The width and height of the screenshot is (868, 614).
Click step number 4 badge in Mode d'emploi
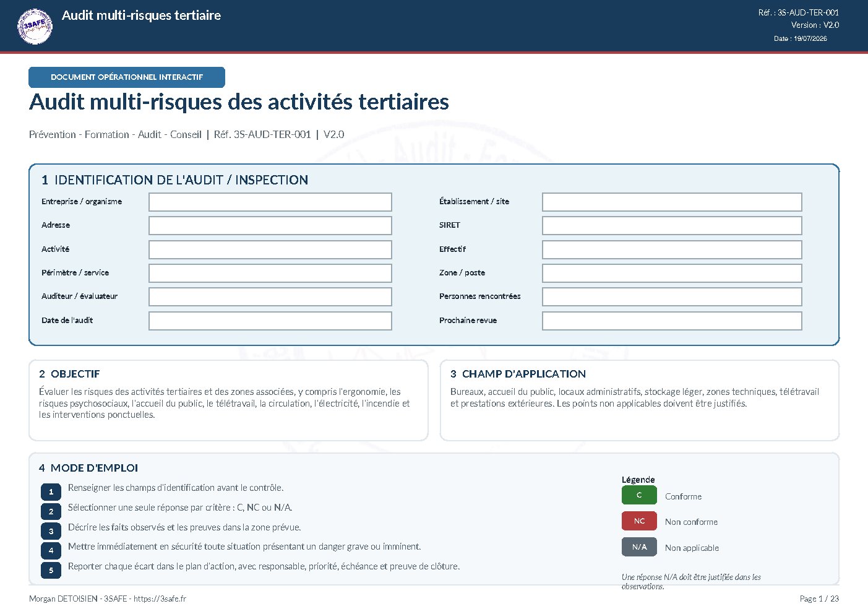click(x=51, y=550)
